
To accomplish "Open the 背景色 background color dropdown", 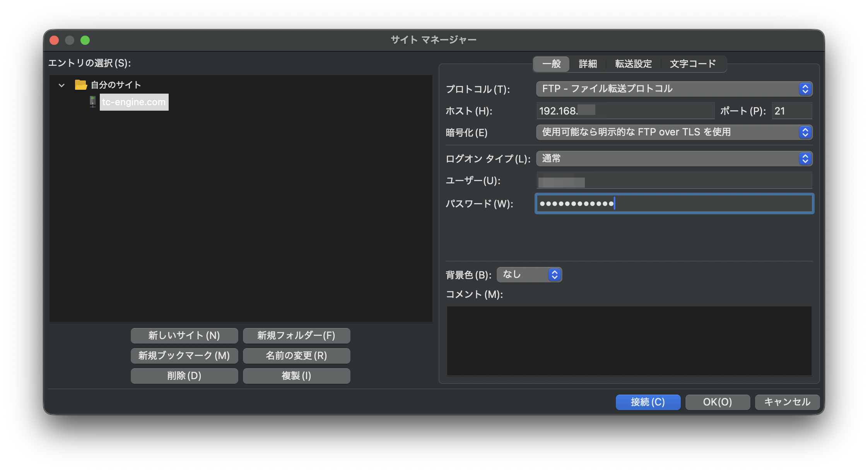I will [x=529, y=275].
